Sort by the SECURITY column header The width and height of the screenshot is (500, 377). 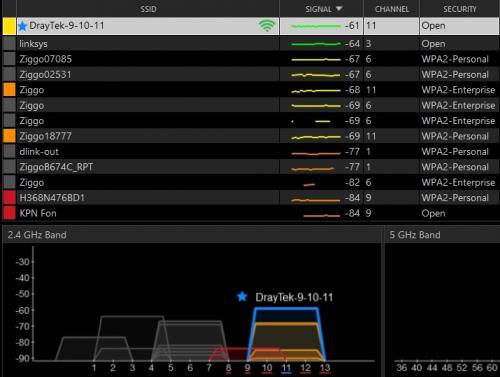460,9
